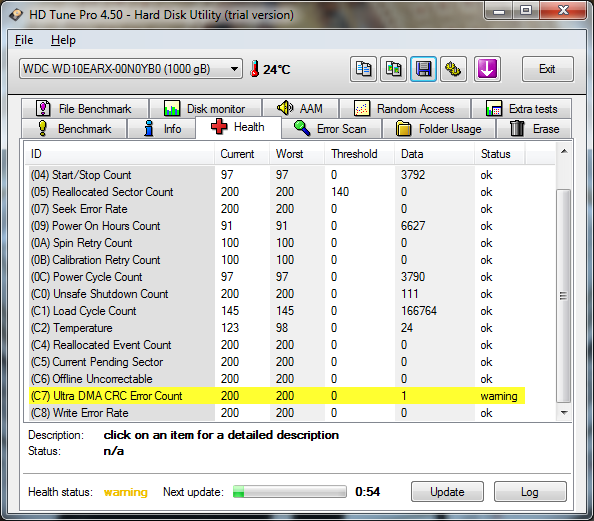Switch to the File Benchmark tab
Screen dimensions: 594x521
(85, 108)
